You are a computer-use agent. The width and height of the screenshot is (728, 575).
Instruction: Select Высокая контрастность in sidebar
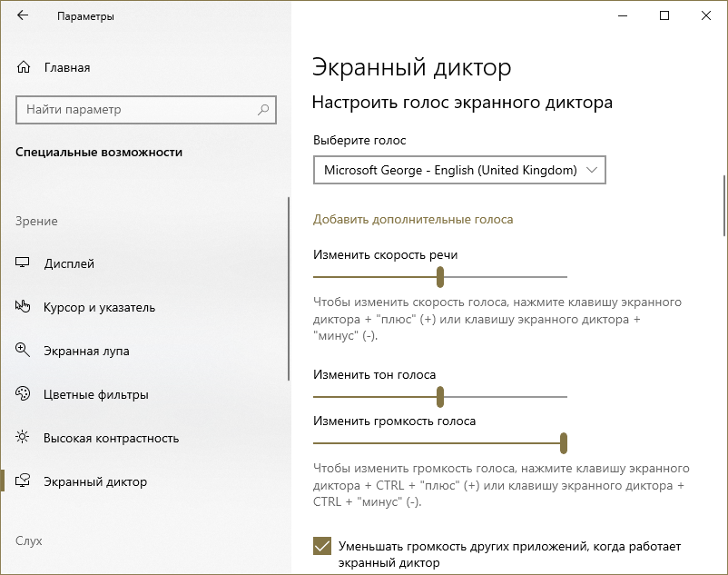111,438
